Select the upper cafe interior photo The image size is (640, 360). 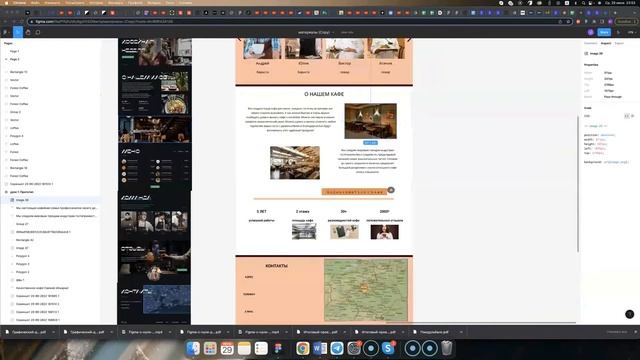[370, 121]
